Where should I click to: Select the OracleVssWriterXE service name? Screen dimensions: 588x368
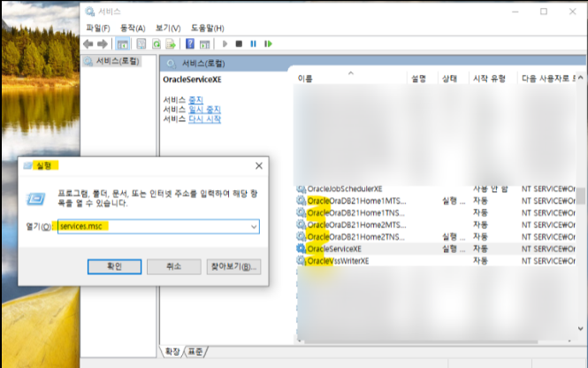338,261
